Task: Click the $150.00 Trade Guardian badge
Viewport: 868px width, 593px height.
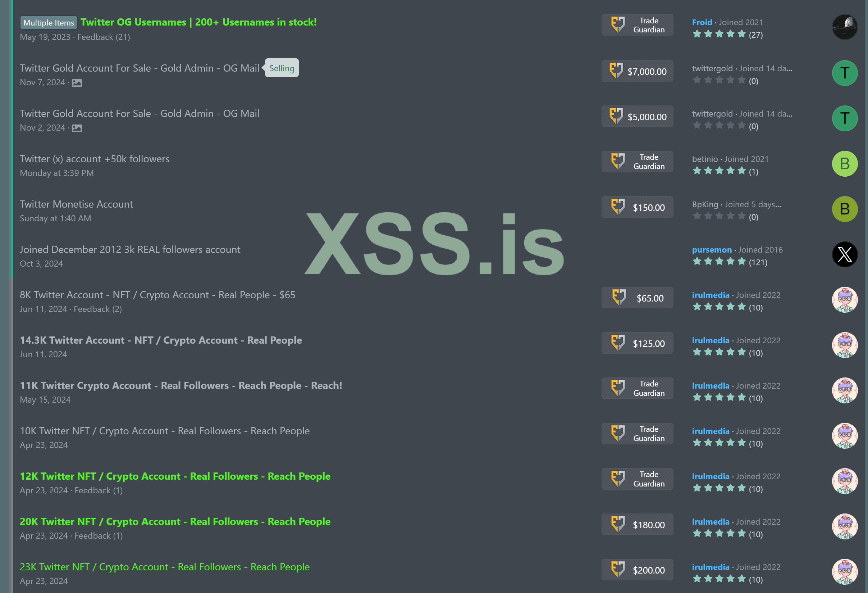Action: tap(637, 207)
